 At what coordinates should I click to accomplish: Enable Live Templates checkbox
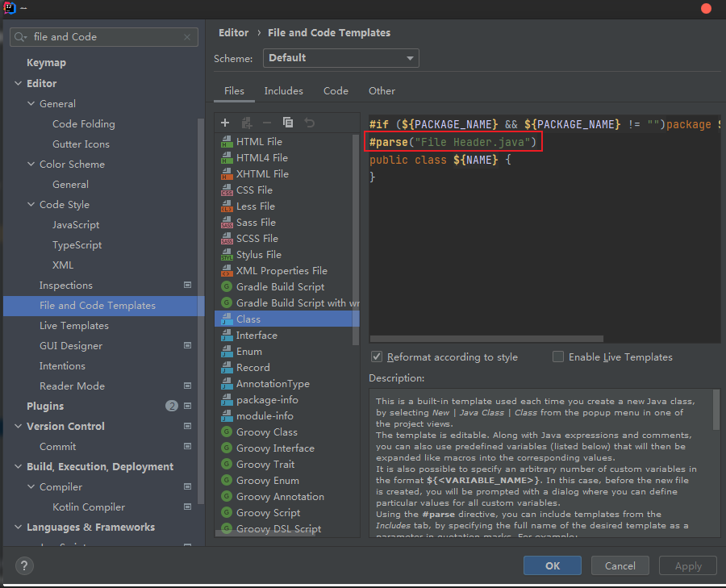pyautogui.click(x=558, y=357)
